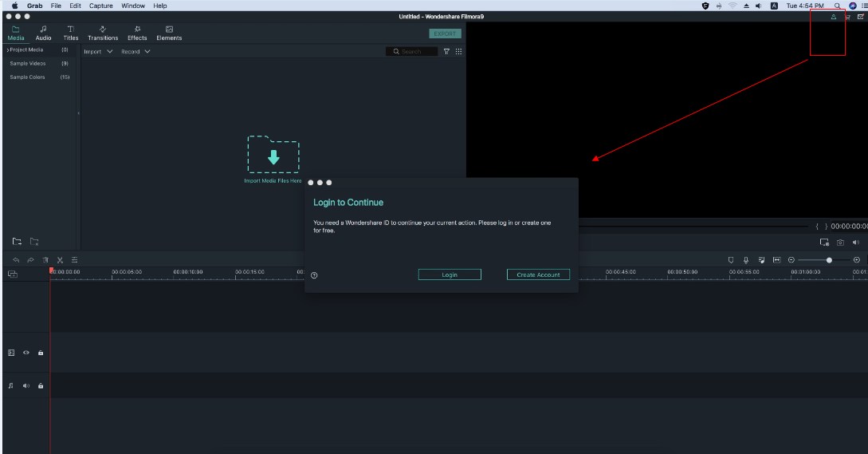Open the Apple menu
Image resolution: width=868 pixels, height=454 pixels.
tap(15, 6)
